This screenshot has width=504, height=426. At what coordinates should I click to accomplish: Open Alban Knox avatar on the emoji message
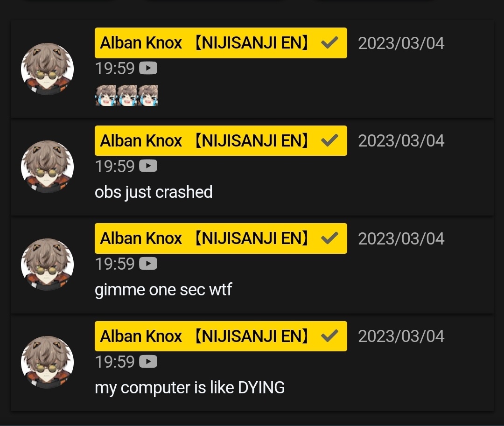[x=47, y=69]
